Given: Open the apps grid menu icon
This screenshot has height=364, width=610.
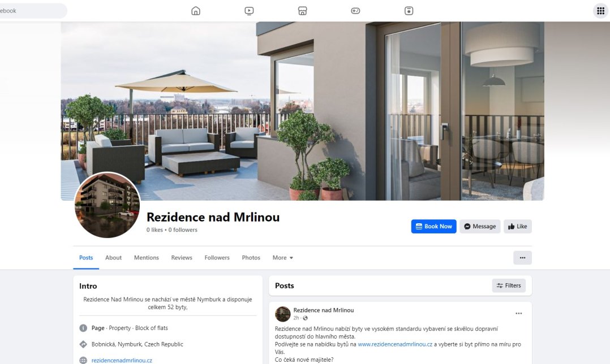Looking at the screenshot, I should point(601,11).
